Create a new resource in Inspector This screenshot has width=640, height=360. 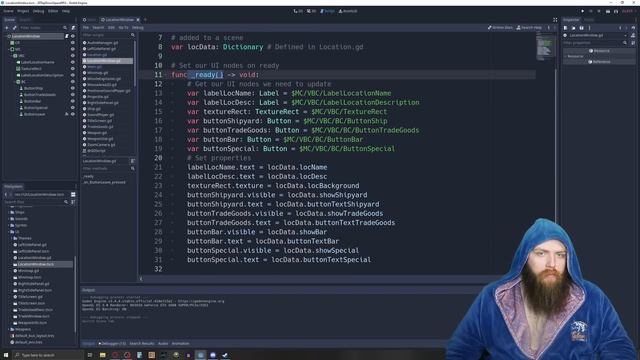(565, 28)
